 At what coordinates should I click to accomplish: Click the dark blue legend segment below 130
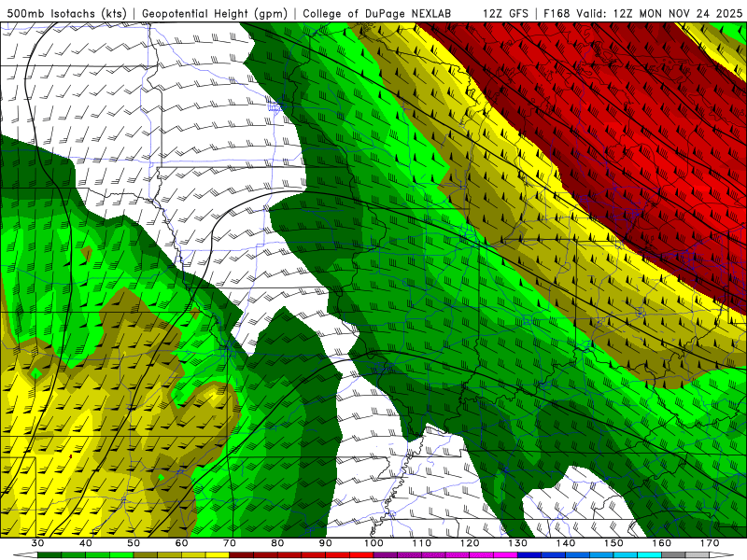pyautogui.click(x=529, y=555)
